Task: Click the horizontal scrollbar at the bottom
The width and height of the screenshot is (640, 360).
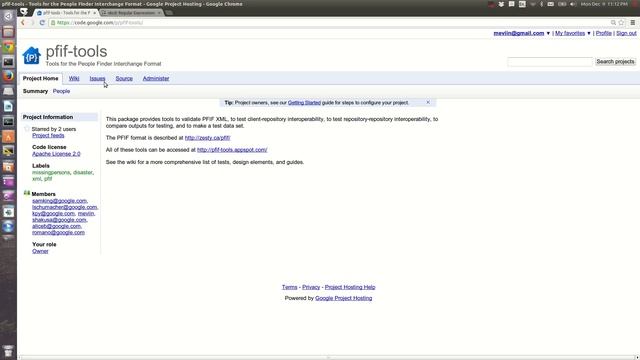Action: [x=327, y=358]
